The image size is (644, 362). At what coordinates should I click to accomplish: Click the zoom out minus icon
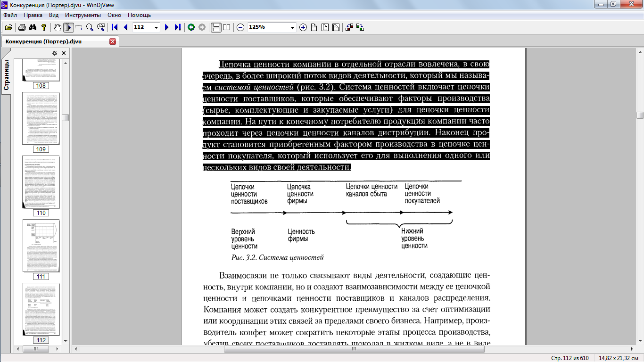coord(240,27)
